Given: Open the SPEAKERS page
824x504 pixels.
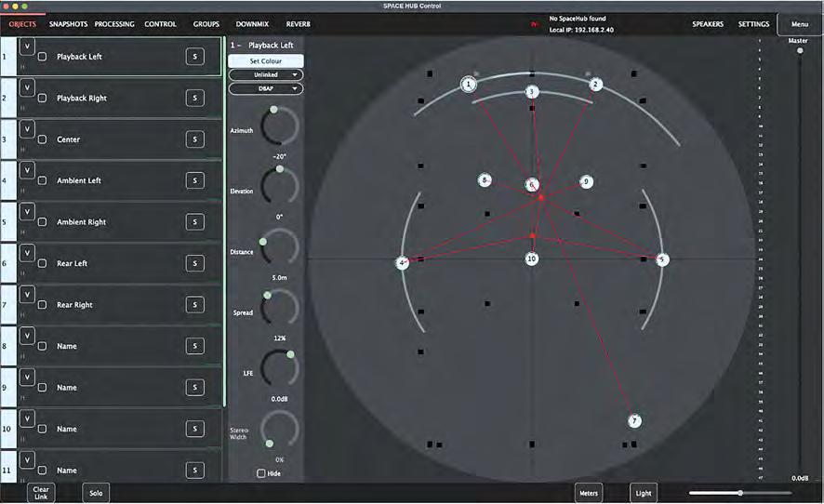Looking at the screenshot, I should click(x=708, y=24).
